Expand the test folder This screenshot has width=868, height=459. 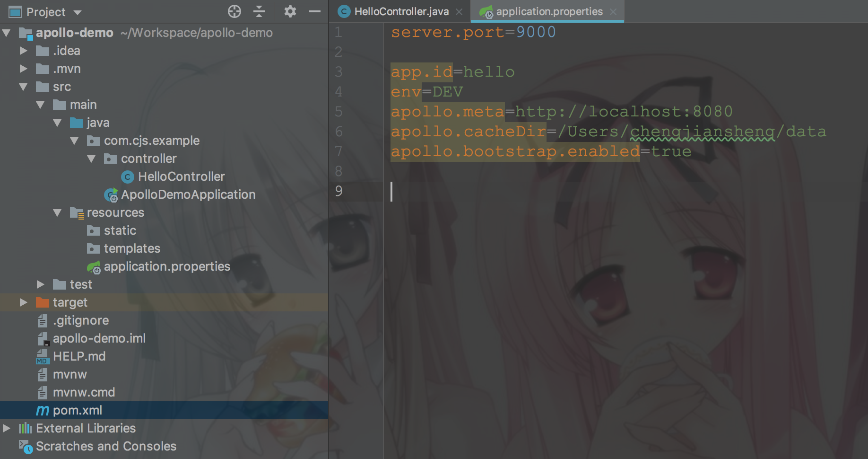[x=40, y=284]
